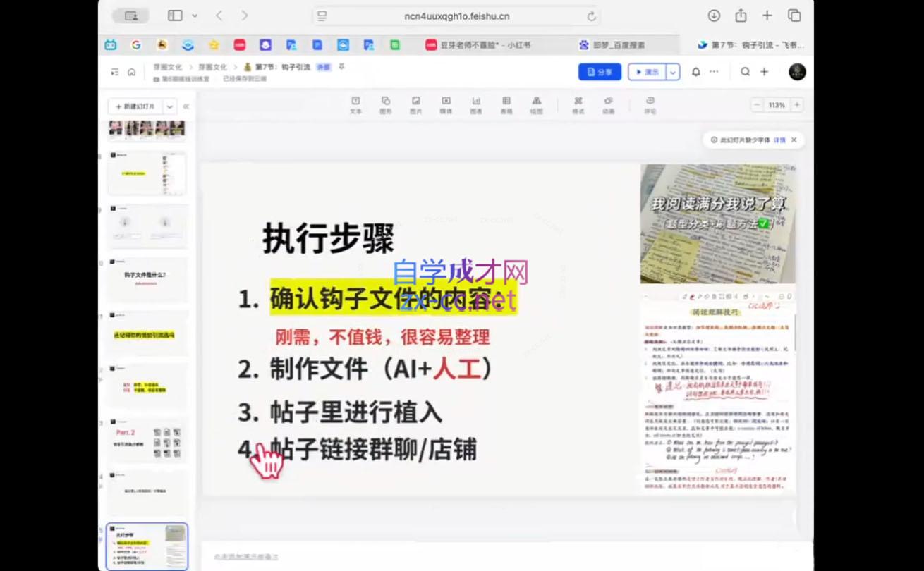Viewport: 924px width, 571px height.
Task: Click the plus icon beside search
Action: (x=764, y=72)
